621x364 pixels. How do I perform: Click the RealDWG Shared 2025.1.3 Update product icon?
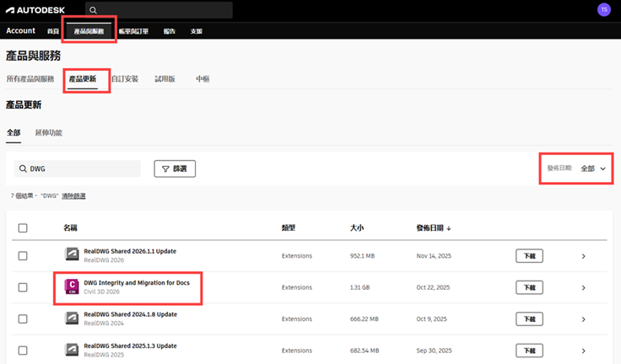pyautogui.click(x=72, y=349)
